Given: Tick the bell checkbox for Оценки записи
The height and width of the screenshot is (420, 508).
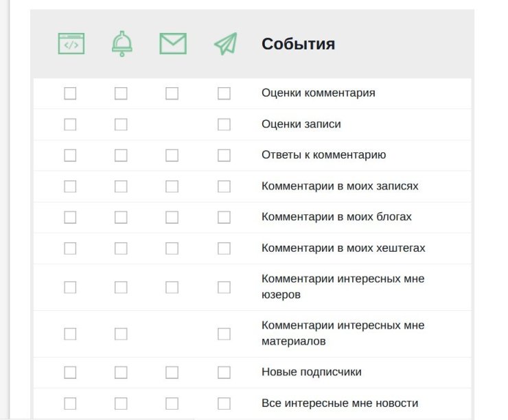Looking at the screenshot, I should [x=121, y=124].
